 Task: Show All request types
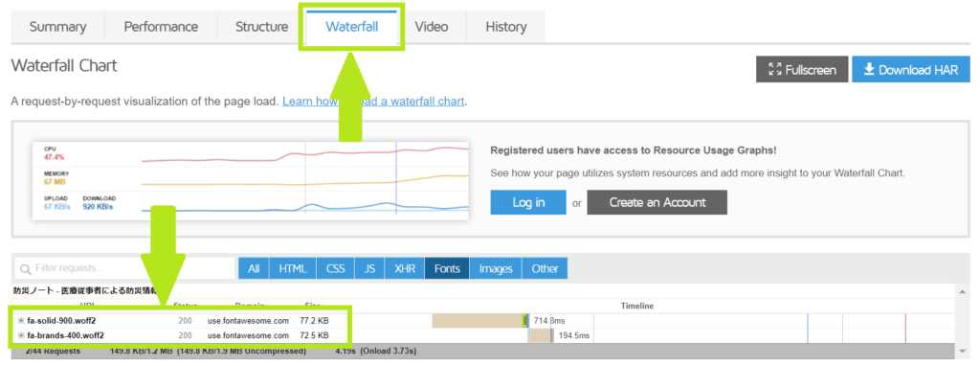coord(253,268)
